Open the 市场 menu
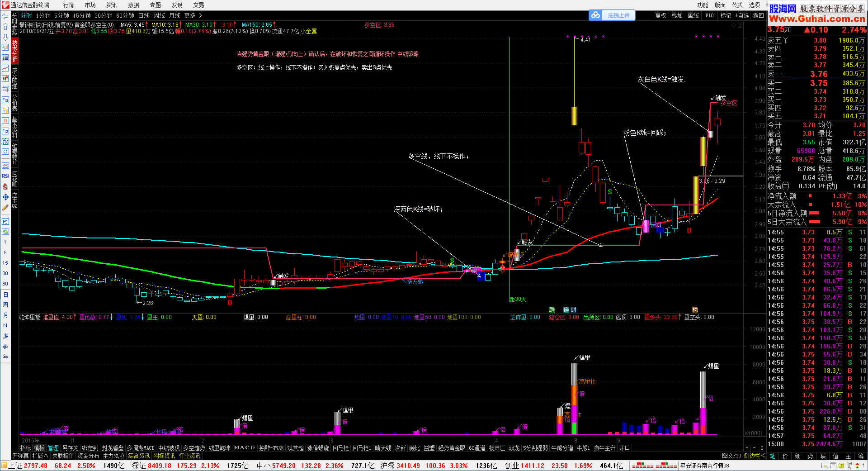The image size is (868, 471). coord(90,5)
